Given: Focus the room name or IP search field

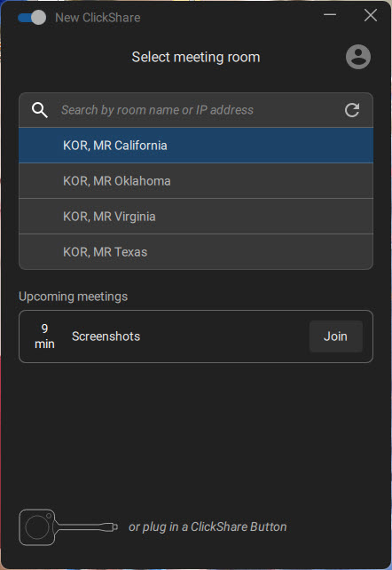Looking at the screenshot, I should click(196, 110).
